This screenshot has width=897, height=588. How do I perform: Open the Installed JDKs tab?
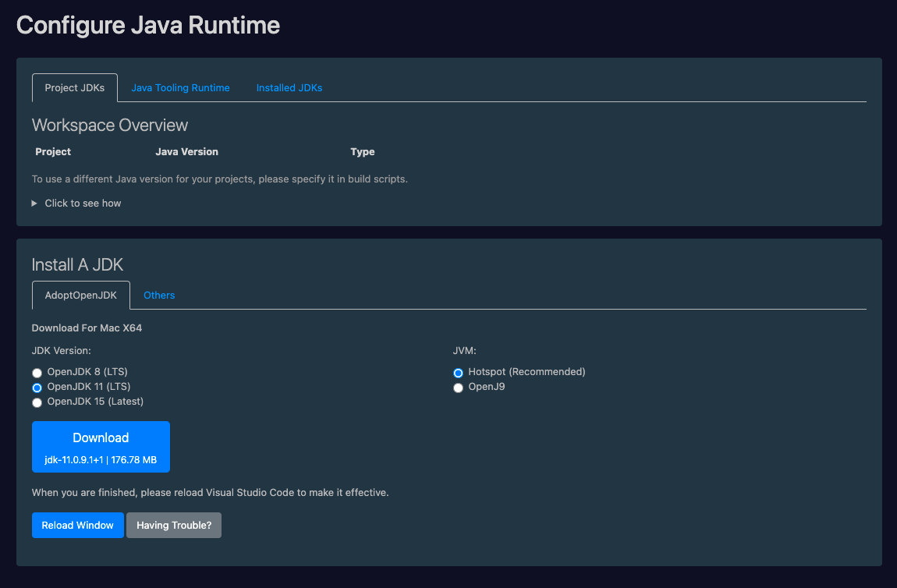pos(289,87)
